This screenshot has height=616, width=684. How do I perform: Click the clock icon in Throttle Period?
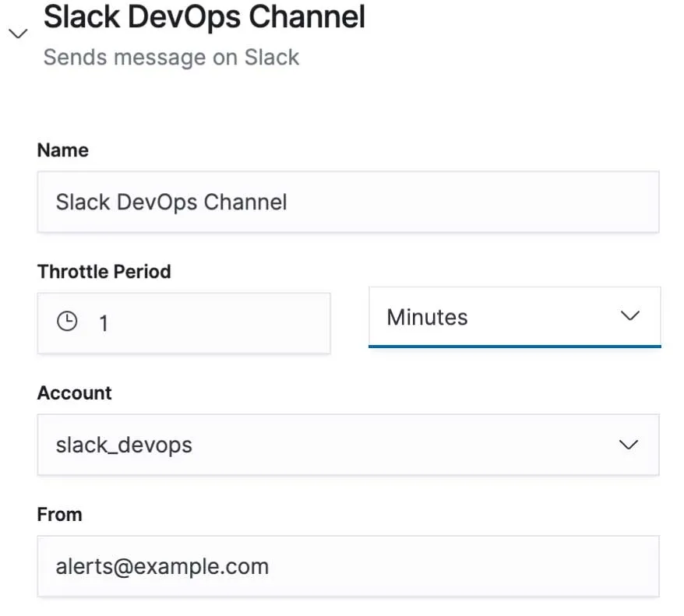click(x=68, y=322)
